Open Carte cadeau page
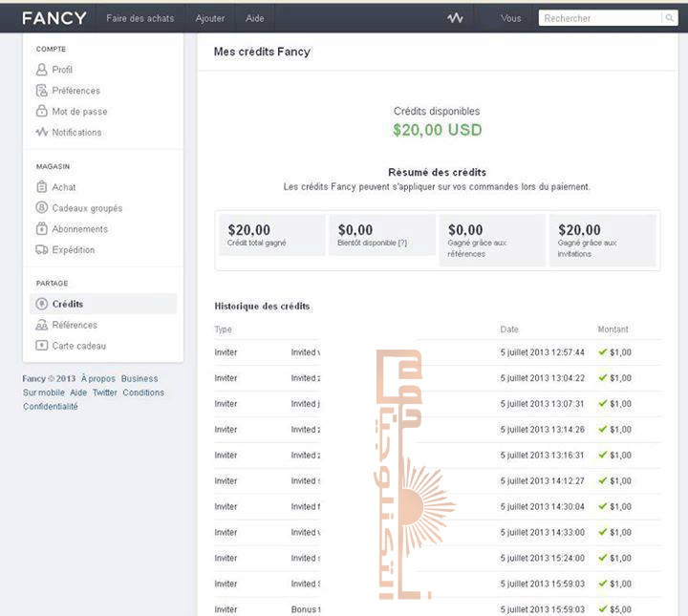 pos(79,346)
